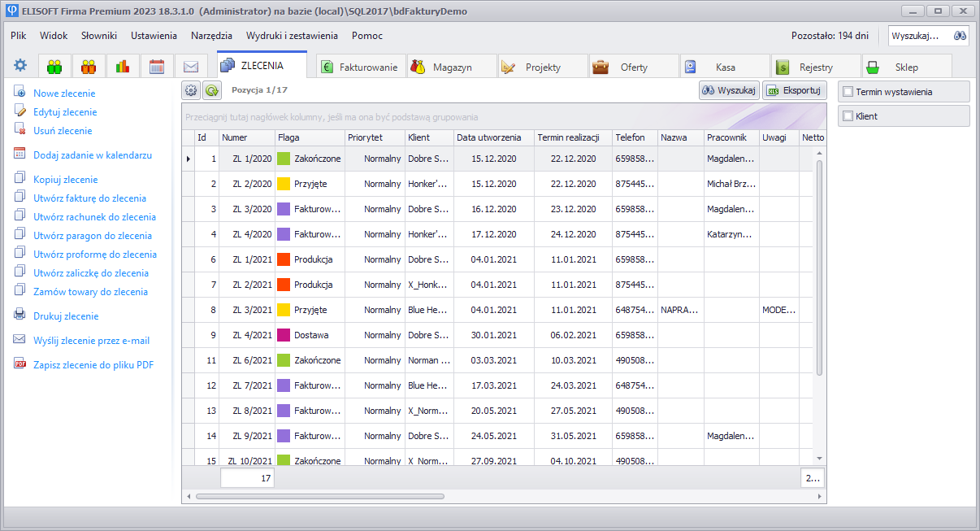Click the Nowe zlecenie link
980x531 pixels.
click(64, 94)
